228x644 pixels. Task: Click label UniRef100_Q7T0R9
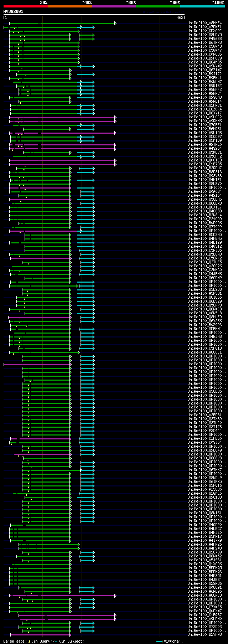coord(204,227)
